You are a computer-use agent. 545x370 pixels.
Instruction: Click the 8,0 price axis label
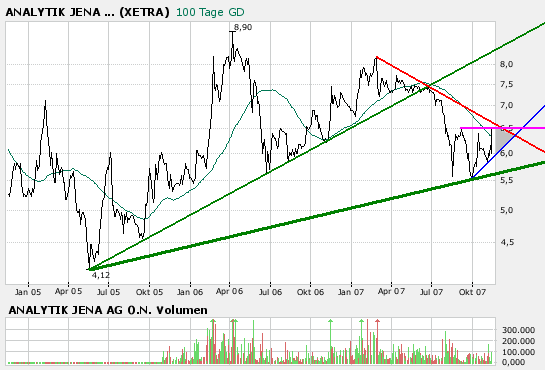(506, 64)
